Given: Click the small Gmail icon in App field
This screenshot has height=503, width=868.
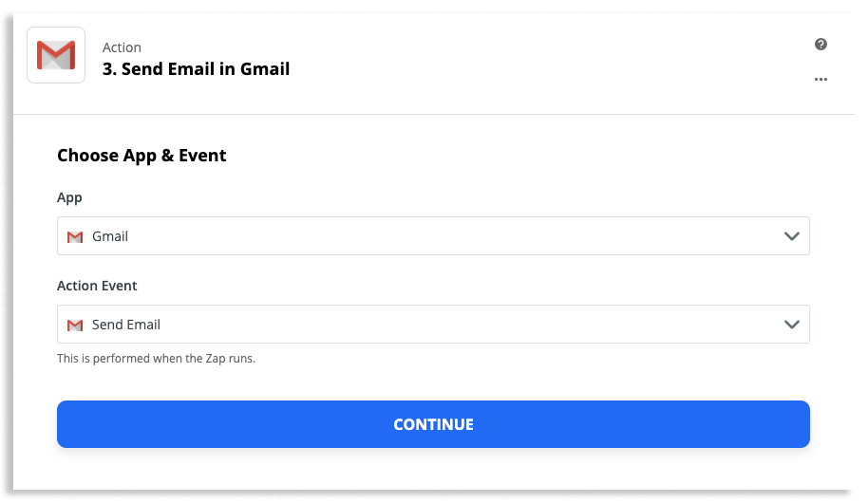Looking at the screenshot, I should tap(75, 237).
